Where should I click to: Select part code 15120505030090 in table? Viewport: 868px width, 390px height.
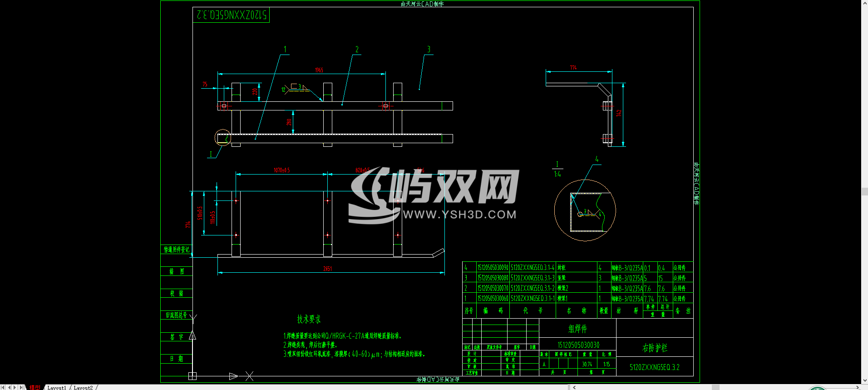click(x=493, y=268)
